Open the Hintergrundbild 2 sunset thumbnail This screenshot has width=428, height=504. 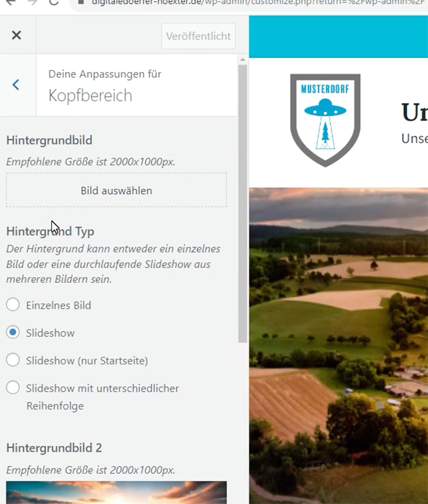[117, 492]
